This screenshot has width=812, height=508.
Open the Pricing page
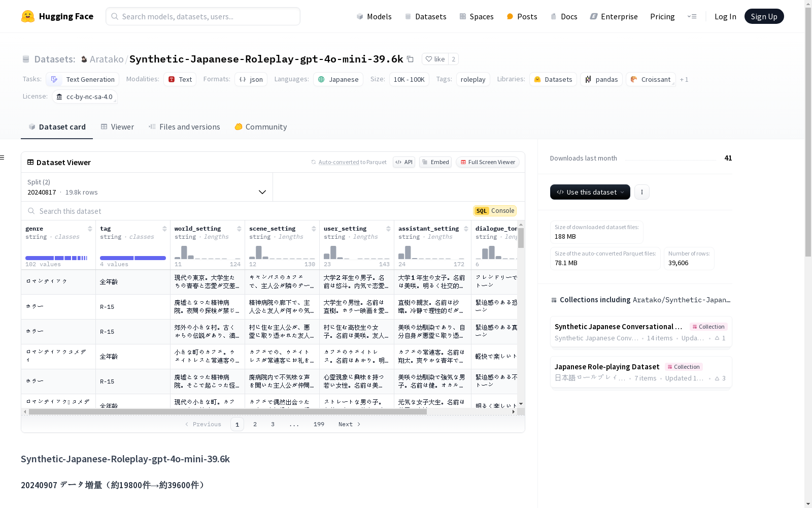pos(662,16)
